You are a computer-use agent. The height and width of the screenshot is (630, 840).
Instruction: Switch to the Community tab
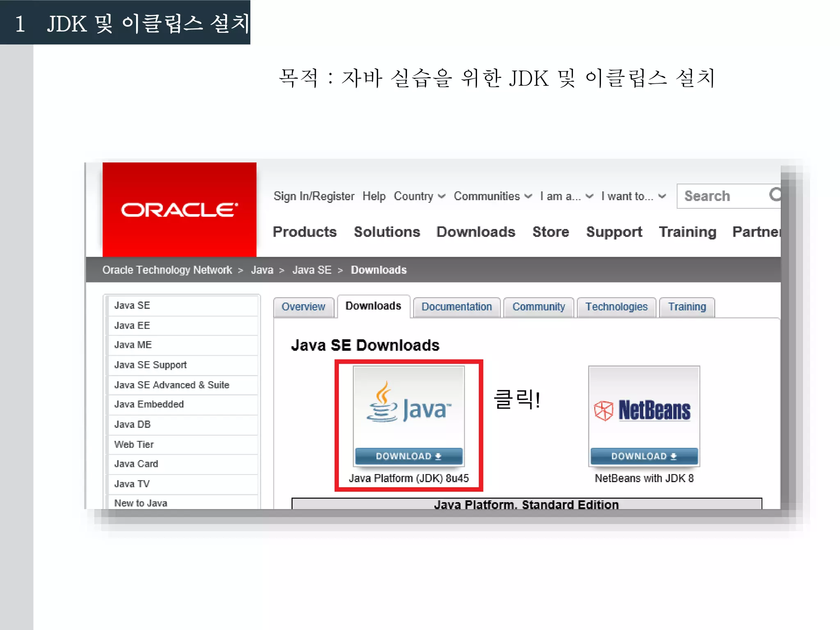[x=539, y=307]
